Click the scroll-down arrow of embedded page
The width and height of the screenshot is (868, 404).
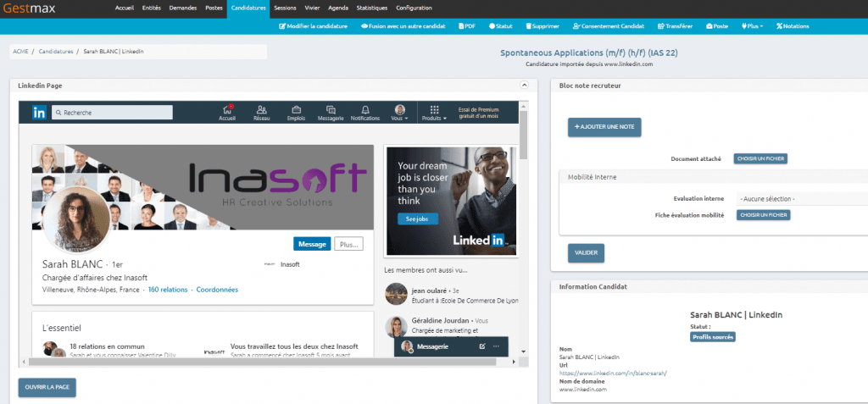pyautogui.click(x=524, y=351)
